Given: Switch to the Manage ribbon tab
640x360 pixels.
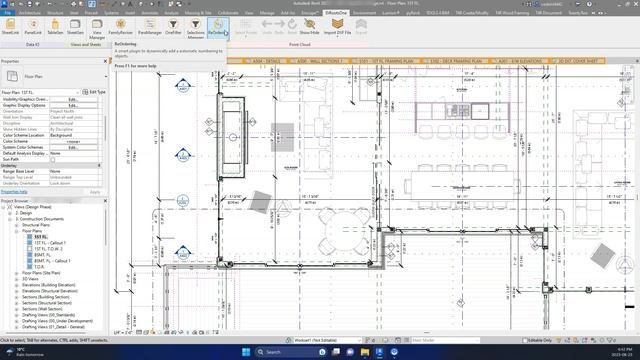Looking at the screenshot, I should click(267, 13).
